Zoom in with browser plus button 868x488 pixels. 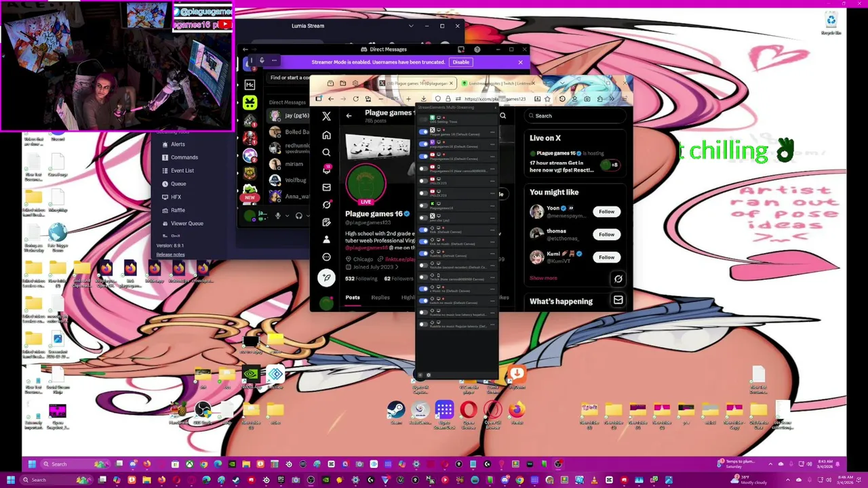click(x=408, y=99)
